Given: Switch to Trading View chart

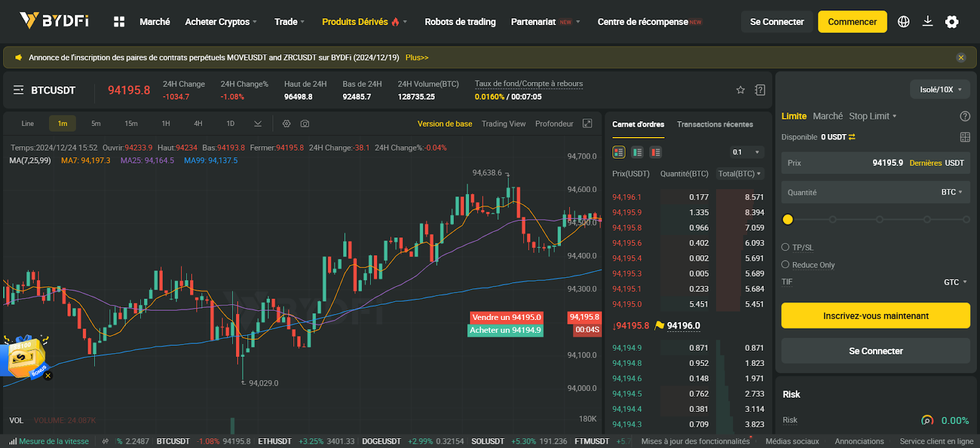Looking at the screenshot, I should [x=503, y=124].
